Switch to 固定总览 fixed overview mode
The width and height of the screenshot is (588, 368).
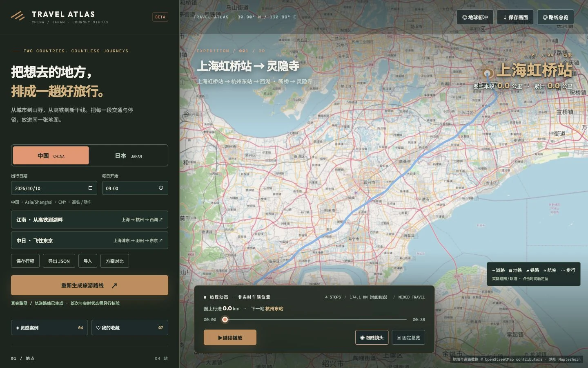pos(408,338)
